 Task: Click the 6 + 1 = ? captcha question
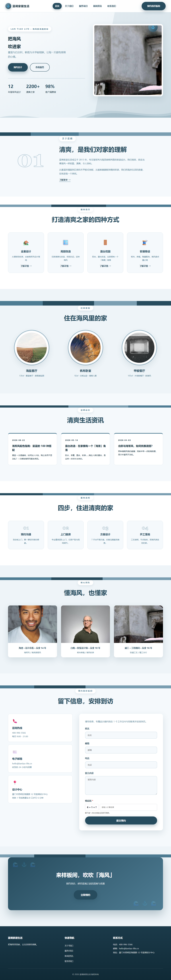tap(92, 807)
